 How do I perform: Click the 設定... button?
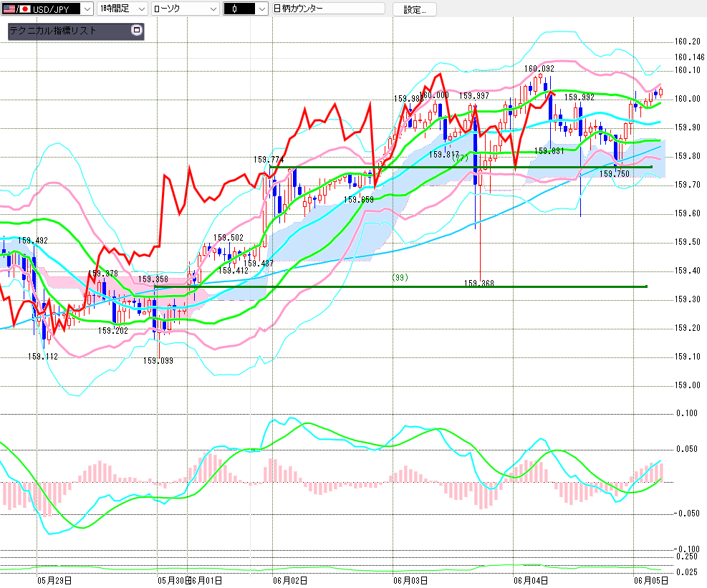coord(414,9)
